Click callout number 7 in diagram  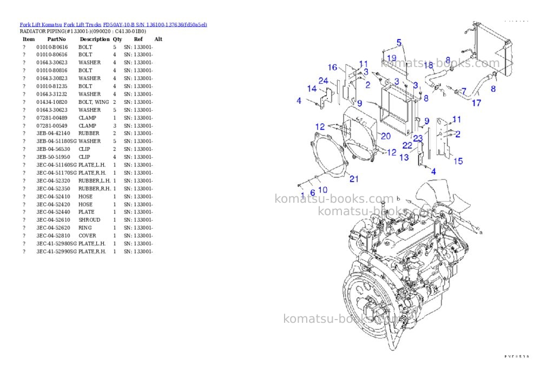tap(464, 91)
